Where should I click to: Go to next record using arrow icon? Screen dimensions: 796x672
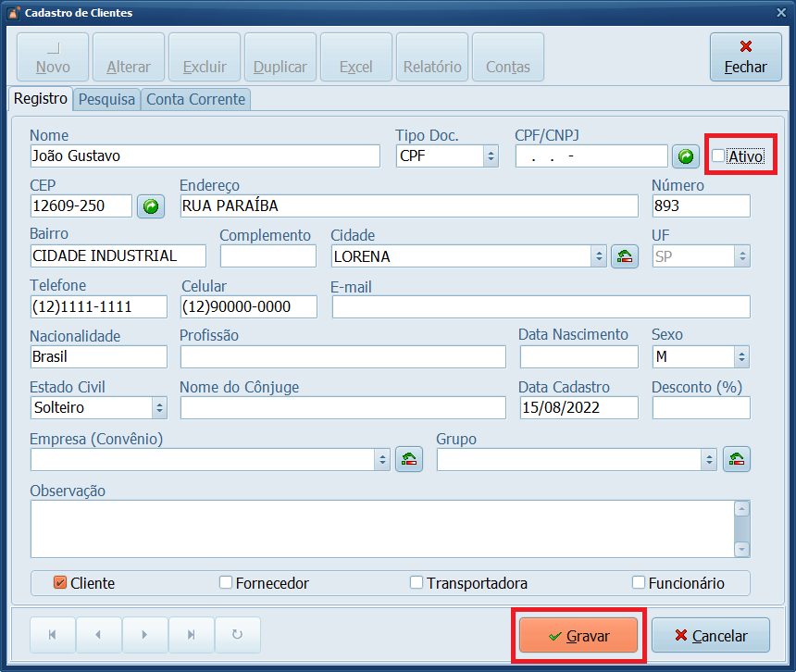144,635
